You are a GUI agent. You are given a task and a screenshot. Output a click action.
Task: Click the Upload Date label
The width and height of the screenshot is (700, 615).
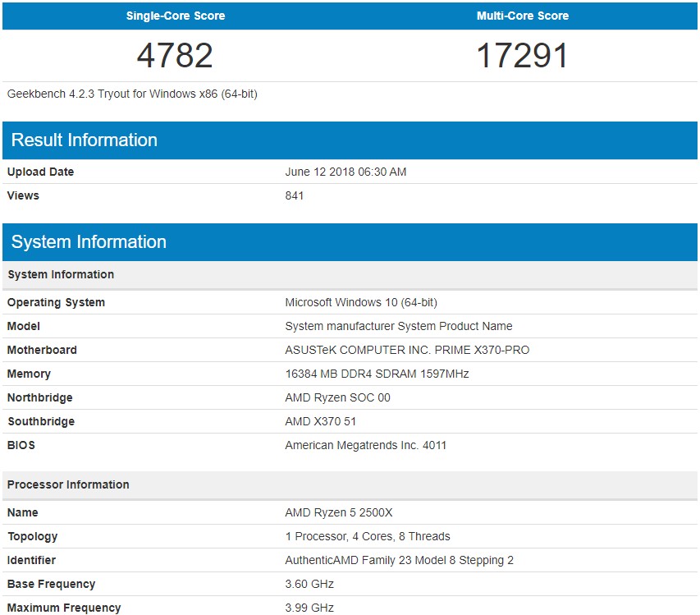coord(40,172)
